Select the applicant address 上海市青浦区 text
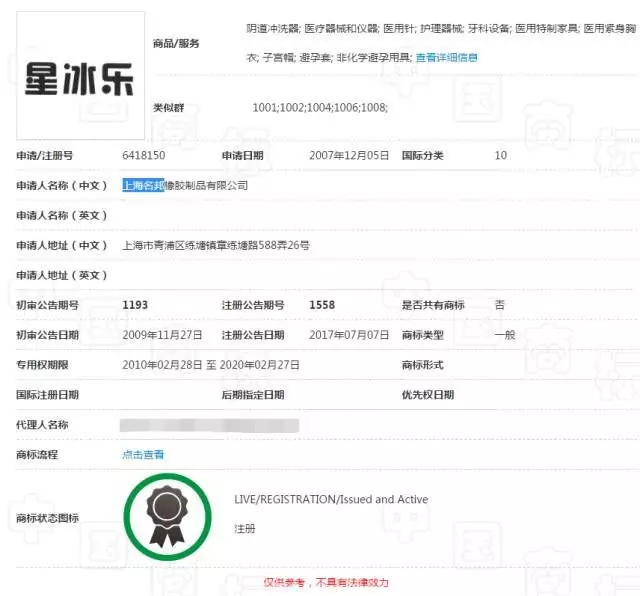Screen dimensions: 640x596 pos(153,245)
